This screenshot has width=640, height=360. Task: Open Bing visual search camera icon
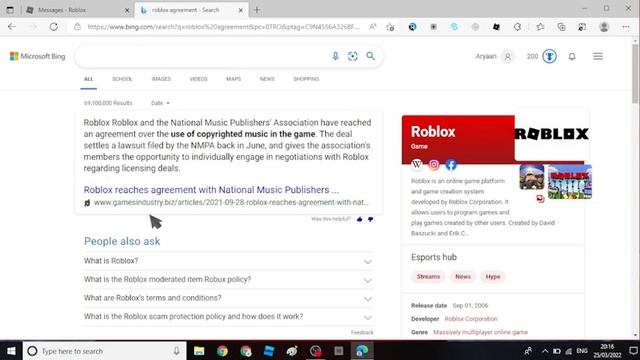pos(353,56)
